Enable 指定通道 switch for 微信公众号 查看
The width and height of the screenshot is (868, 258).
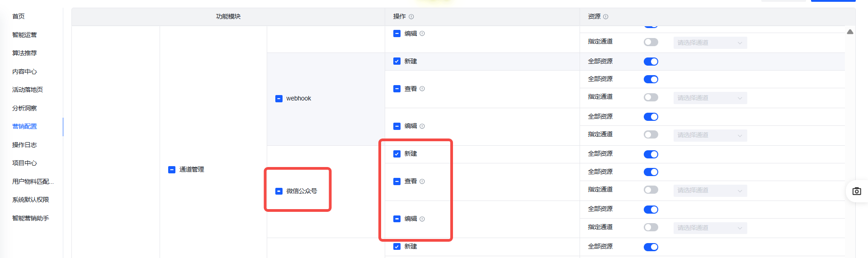pyautogui.click(x=651, y=190)
